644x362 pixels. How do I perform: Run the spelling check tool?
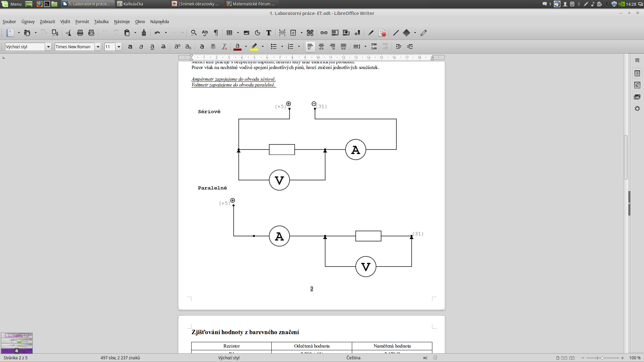click(205, 33)
